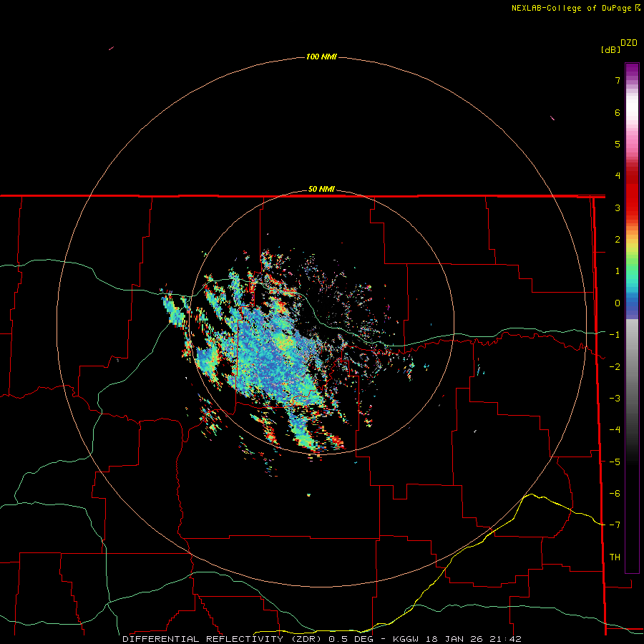Click the -4 value on the color scale
This screenshot has height=644, width=644.
coord(615,430)
